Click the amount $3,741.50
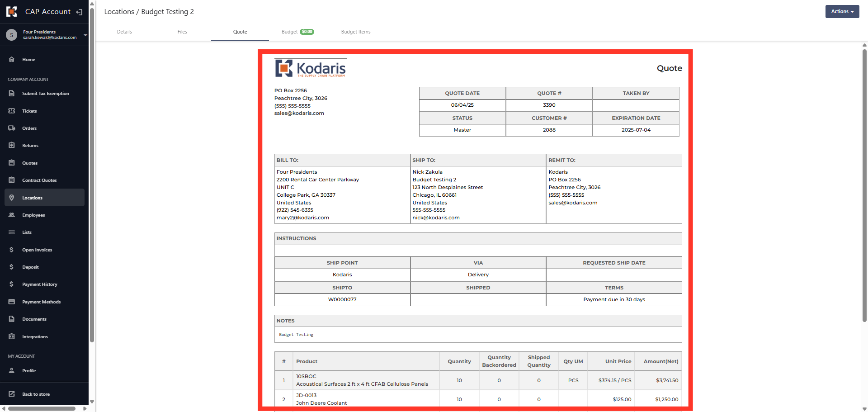Screen dimensions: 868x412 coord(667,380)
